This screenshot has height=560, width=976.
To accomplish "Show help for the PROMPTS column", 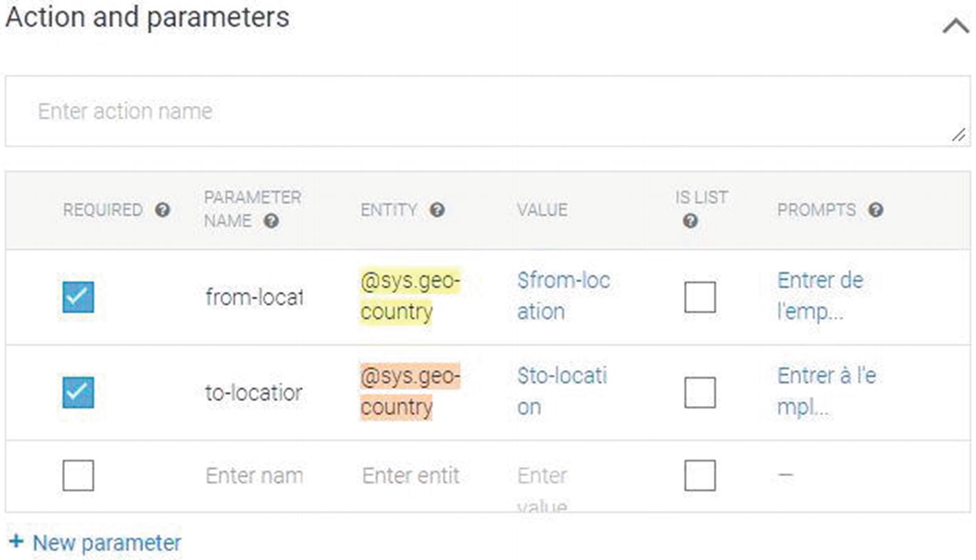I will pyautogui.click(x=876, y=210).
